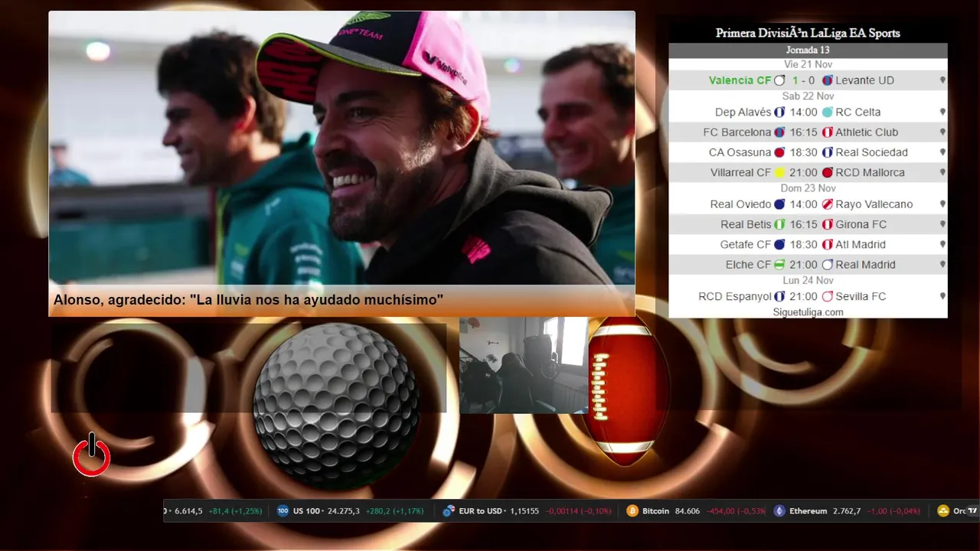The height and width of the screenshot is (551, 980).
Task: Click the Ethereum price 2.762,7
Action: (x=847, y=510)
